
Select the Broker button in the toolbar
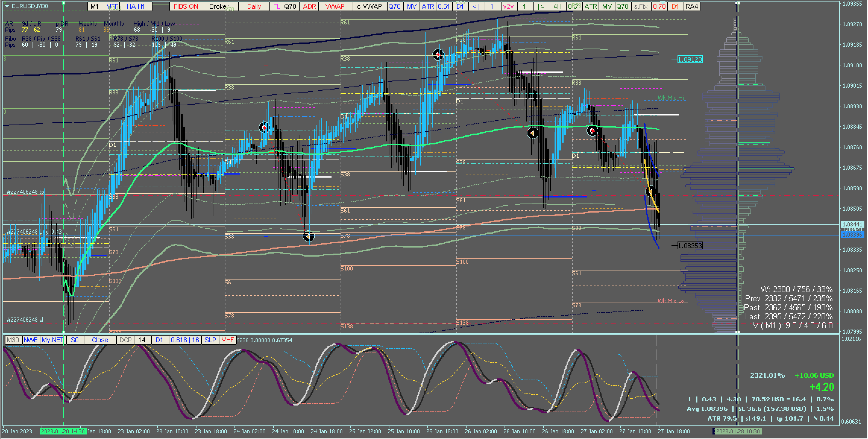point(219,6)
